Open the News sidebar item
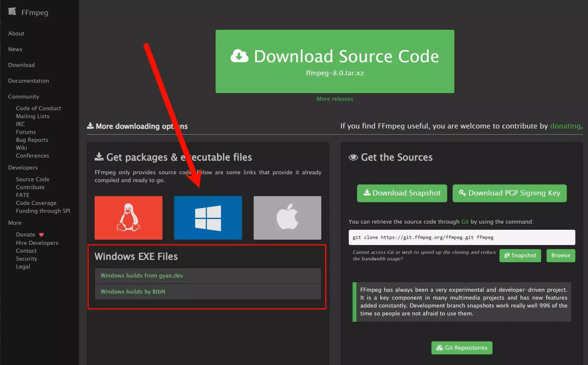The image size is (588, 365). click(15, 49)
